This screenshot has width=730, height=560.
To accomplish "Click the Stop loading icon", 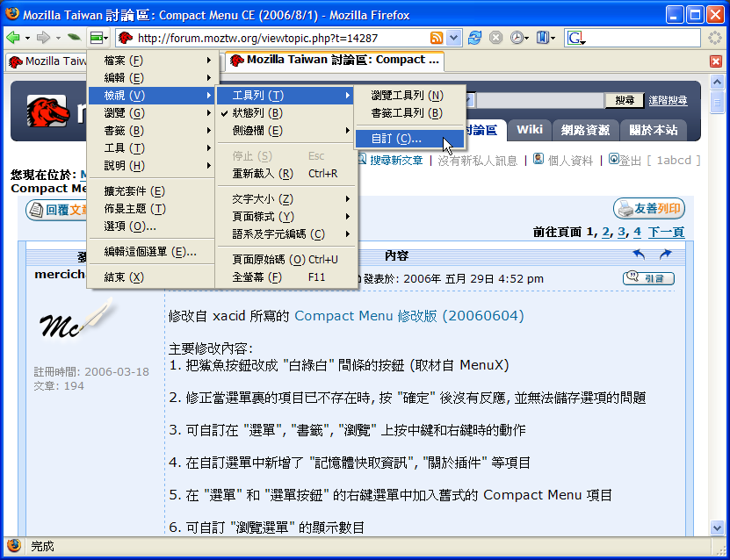I will [x=495, y=38].
